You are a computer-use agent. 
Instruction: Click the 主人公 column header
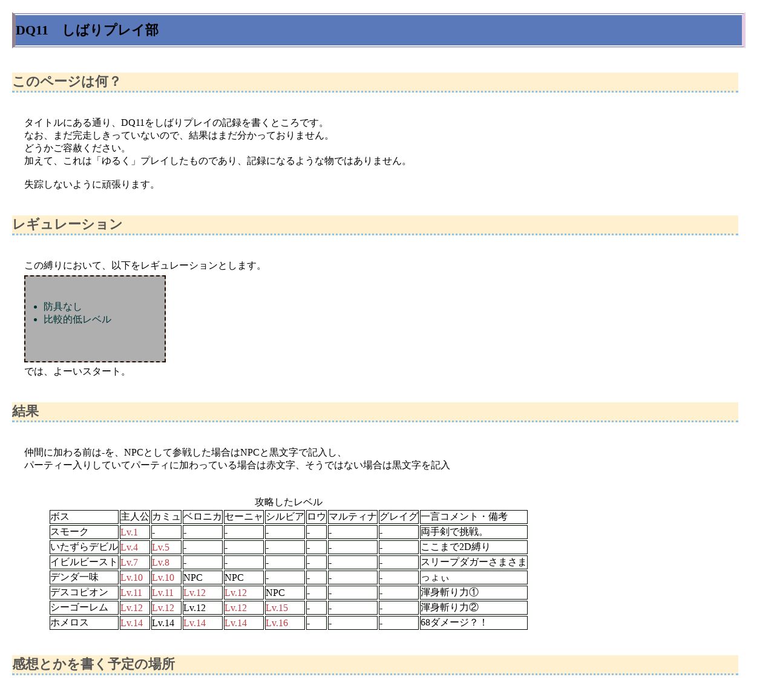[x=135, y=517]
